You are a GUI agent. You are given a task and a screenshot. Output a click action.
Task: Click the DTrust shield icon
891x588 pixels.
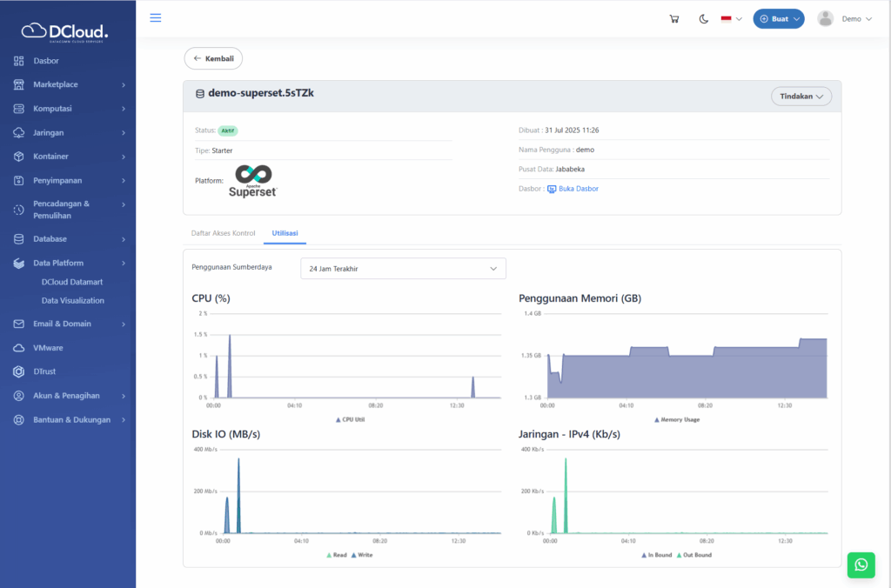19,371
